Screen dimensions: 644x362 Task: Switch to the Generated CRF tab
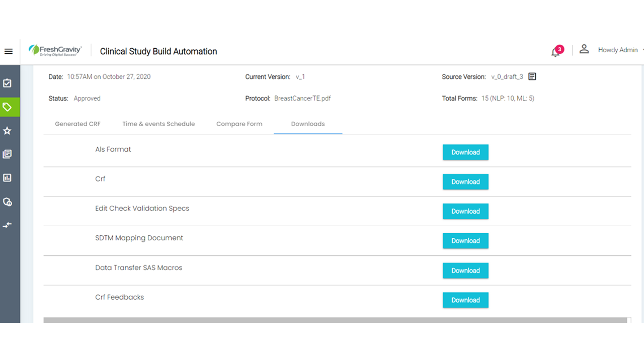click(x=78, y=124)
